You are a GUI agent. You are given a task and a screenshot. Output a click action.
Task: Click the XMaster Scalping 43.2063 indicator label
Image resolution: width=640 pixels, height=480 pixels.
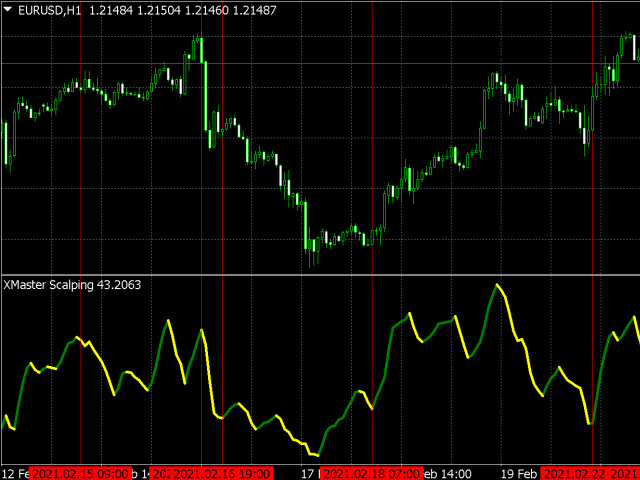click(x=72, y=285)
